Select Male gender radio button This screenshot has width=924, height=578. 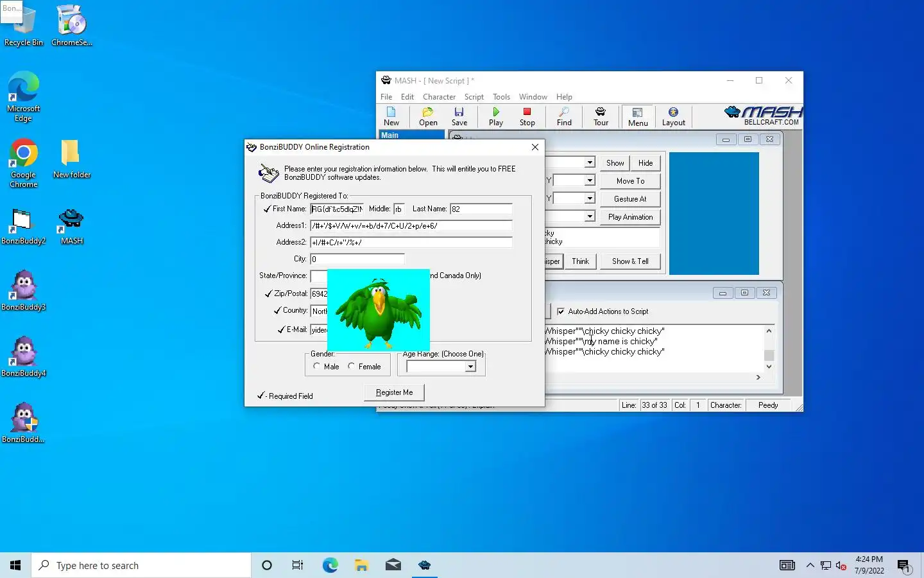point(316,366)
